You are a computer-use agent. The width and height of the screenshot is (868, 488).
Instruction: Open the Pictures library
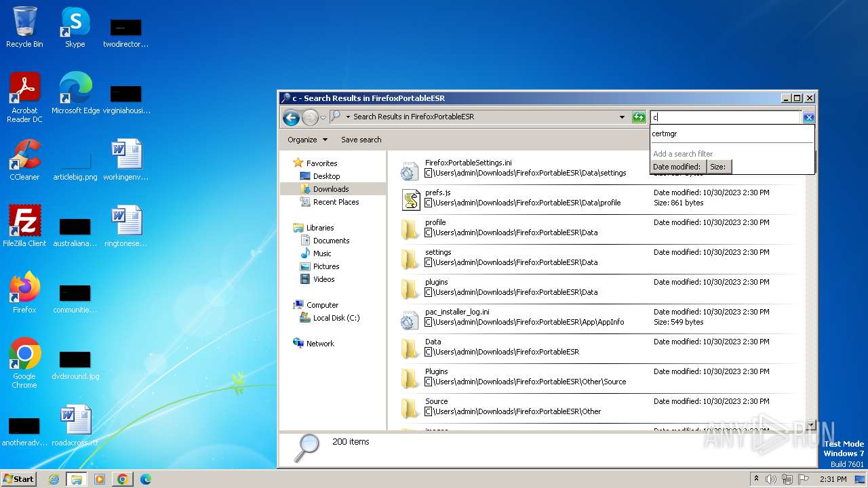point(326,266)
